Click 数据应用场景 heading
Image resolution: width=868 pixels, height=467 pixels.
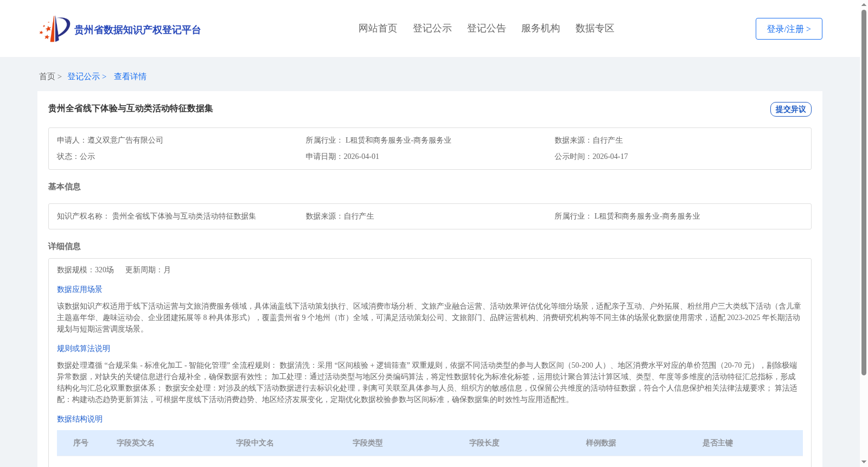[80, 289]
